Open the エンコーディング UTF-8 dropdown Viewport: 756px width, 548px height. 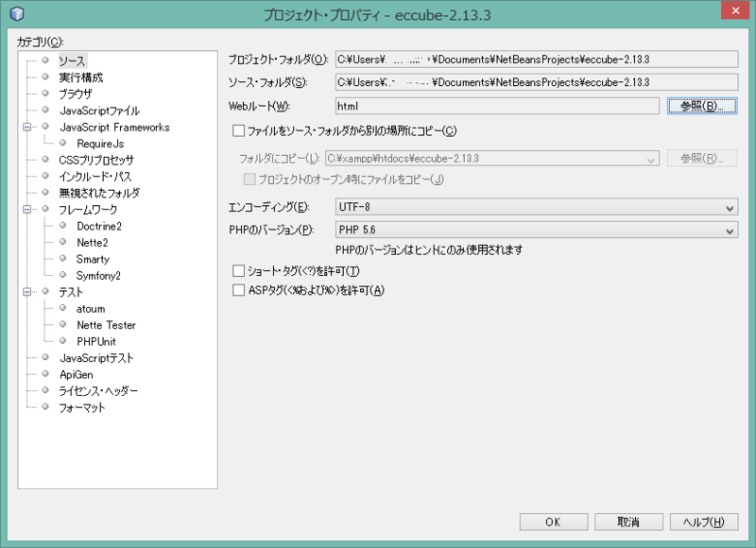click(537, 207)
